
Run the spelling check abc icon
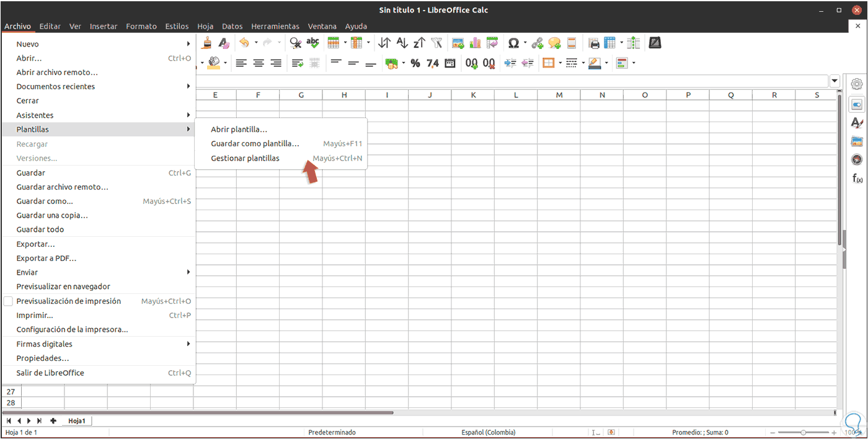pyautogui.click(x=313, y=43)
